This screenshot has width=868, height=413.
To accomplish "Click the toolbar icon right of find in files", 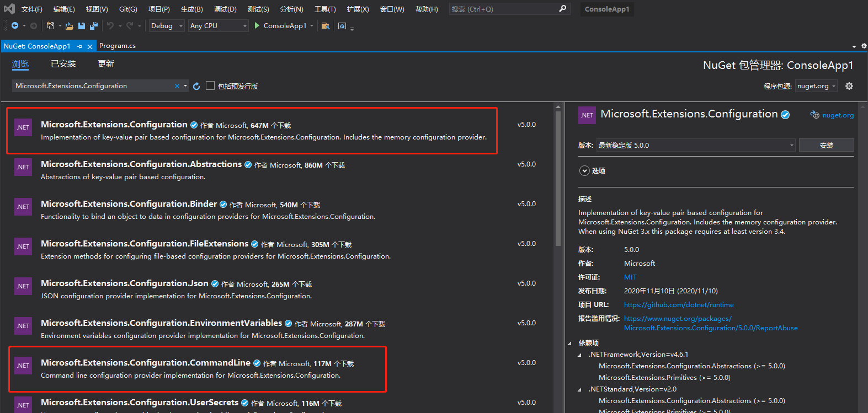I will tap(342, 26).
